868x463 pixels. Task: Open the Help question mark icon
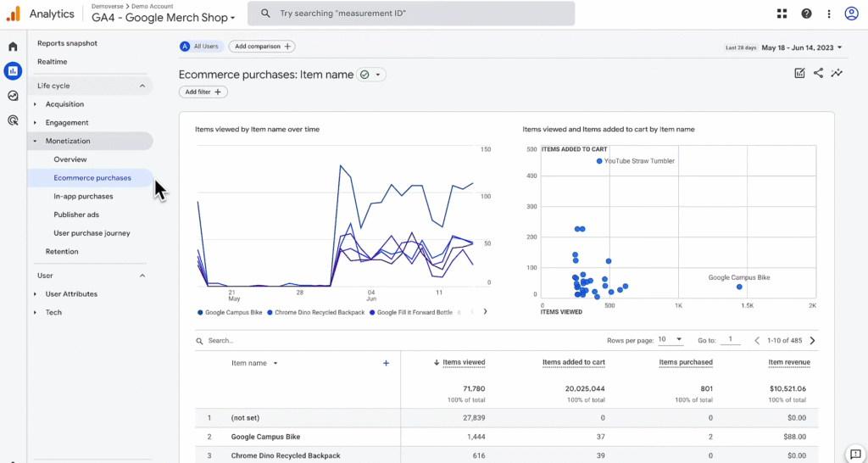(807, 14)
